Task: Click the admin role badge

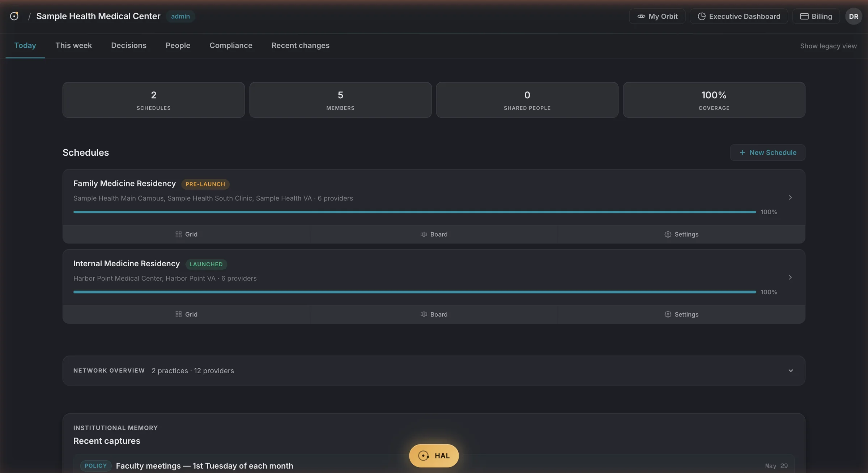Action: coord(180,16)
